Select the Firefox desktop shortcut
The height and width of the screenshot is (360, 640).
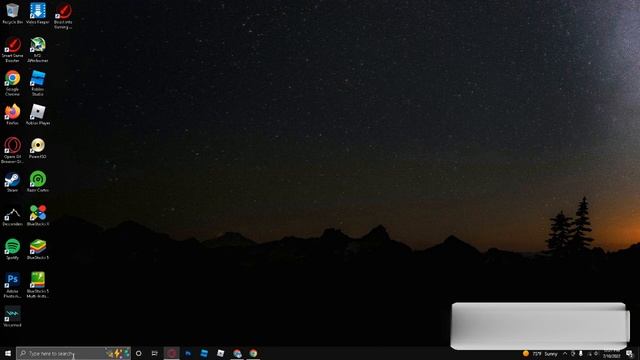point(12,114)
